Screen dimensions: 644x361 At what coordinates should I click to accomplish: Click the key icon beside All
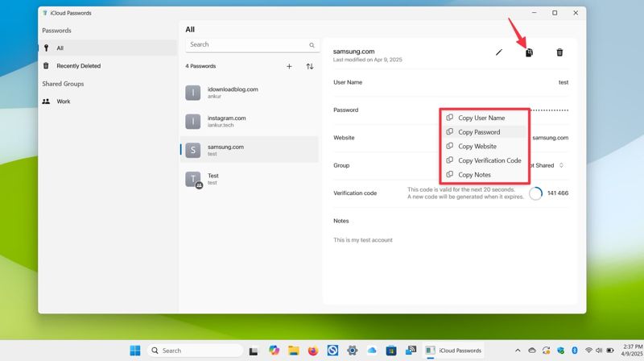pos(47,48)
